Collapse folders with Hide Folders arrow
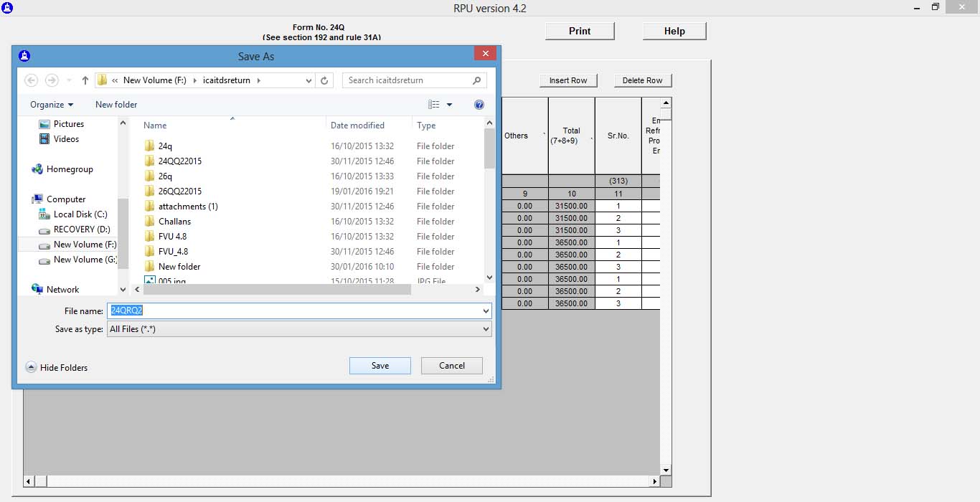The height and width of the screenshot is (502, 980). (31, 367)
